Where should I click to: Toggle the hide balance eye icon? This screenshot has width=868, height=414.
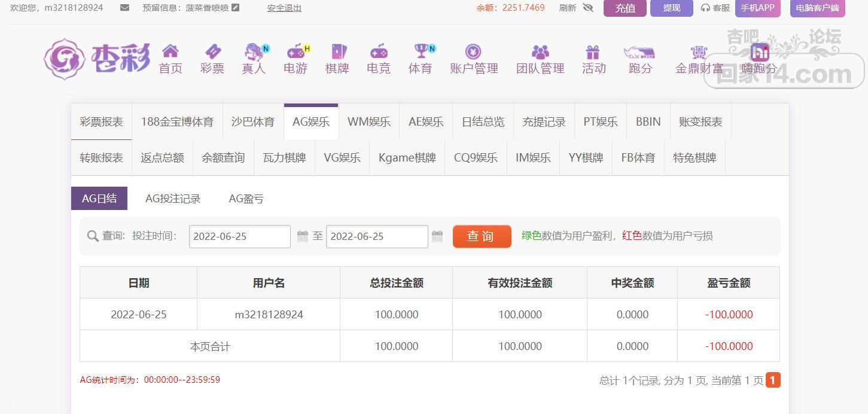coord(587,8)
